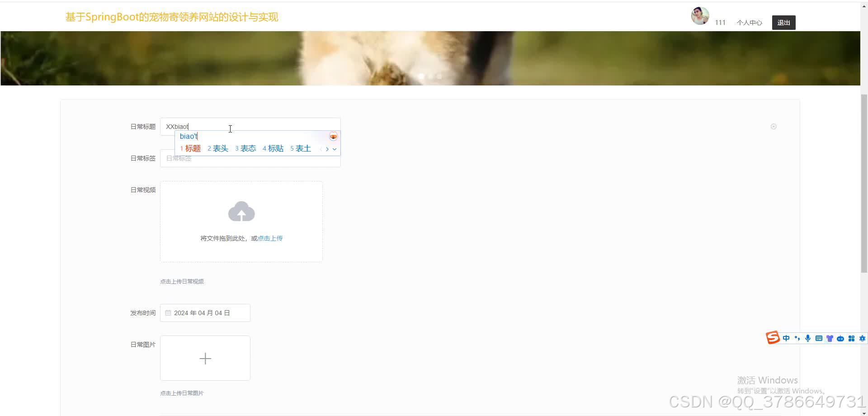Click the plus box to upload 日常图片
This screenshot has height=416, width=868.
[x=205, y=358]
